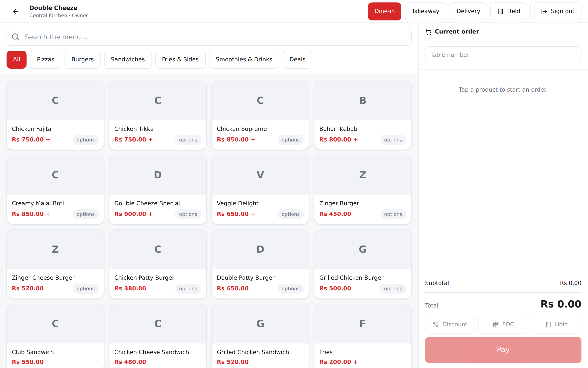Open options for Chicken Patty Burger
The image size is (588, 368).
pos(188,289)
